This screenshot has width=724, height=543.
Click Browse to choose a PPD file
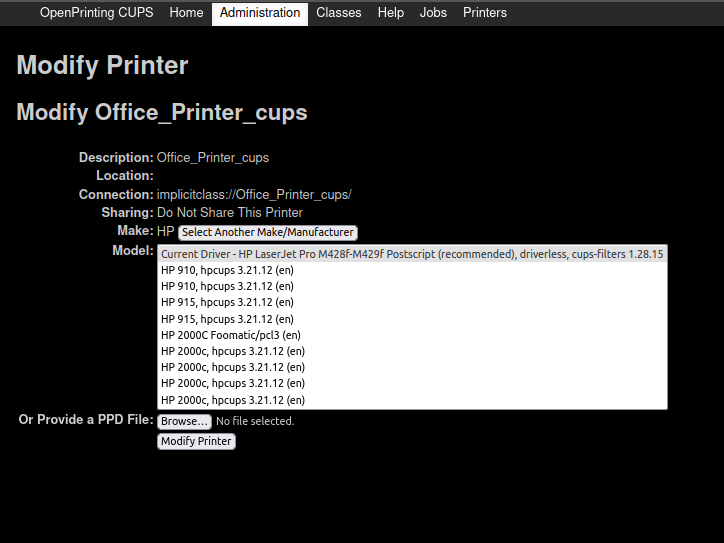184,421
